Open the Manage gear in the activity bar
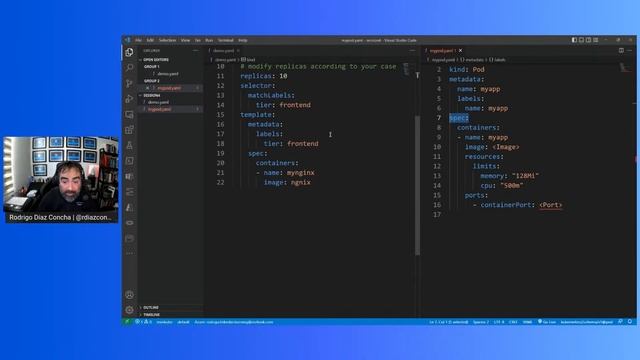 pyautogui.click(x=129, y=310)
